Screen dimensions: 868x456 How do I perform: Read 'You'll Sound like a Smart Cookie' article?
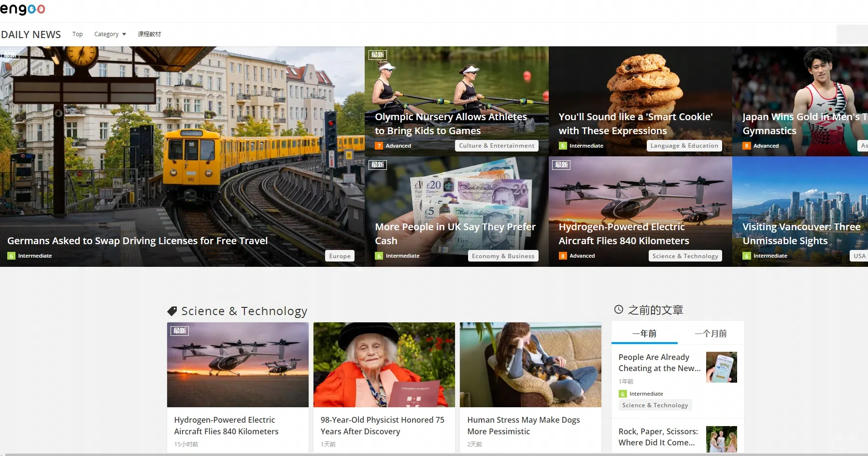(636, 124)
